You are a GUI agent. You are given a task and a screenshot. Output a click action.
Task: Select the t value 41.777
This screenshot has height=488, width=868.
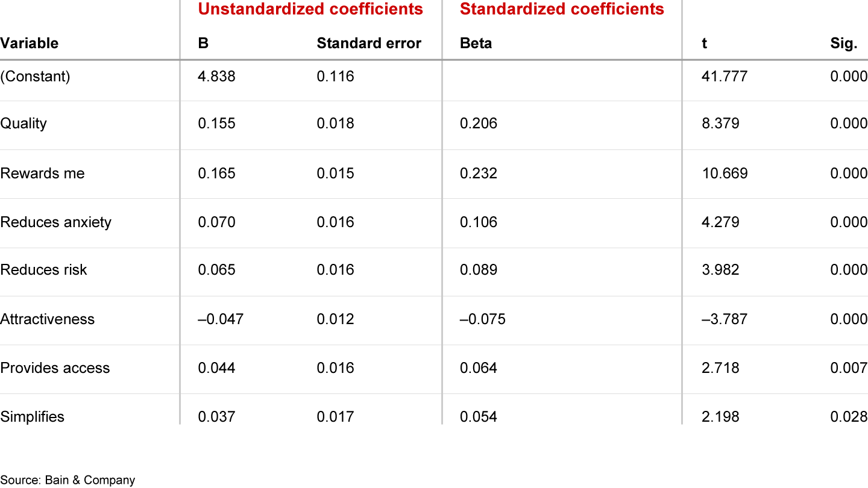click(725, 77)
